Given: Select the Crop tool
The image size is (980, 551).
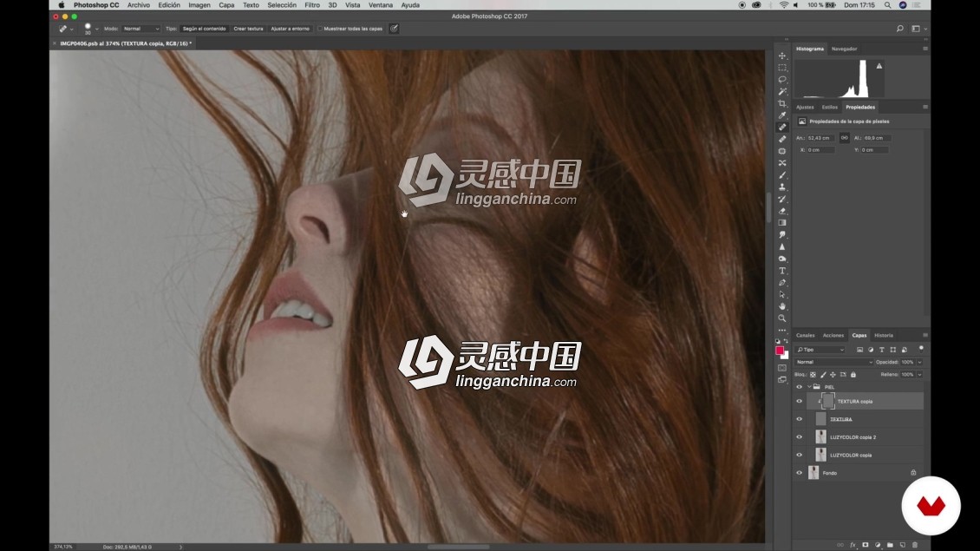Looking at the screenshot, I should tap(782, 103).
